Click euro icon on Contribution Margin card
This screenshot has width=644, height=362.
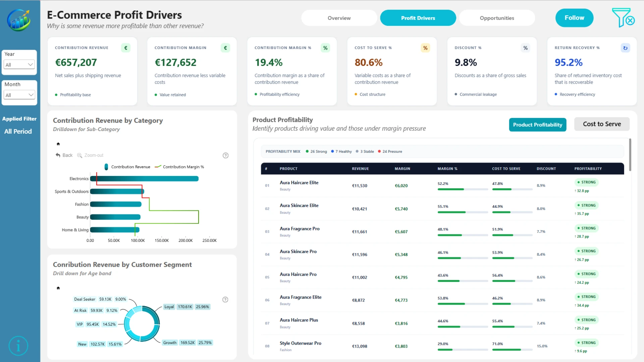click(225, 48)
